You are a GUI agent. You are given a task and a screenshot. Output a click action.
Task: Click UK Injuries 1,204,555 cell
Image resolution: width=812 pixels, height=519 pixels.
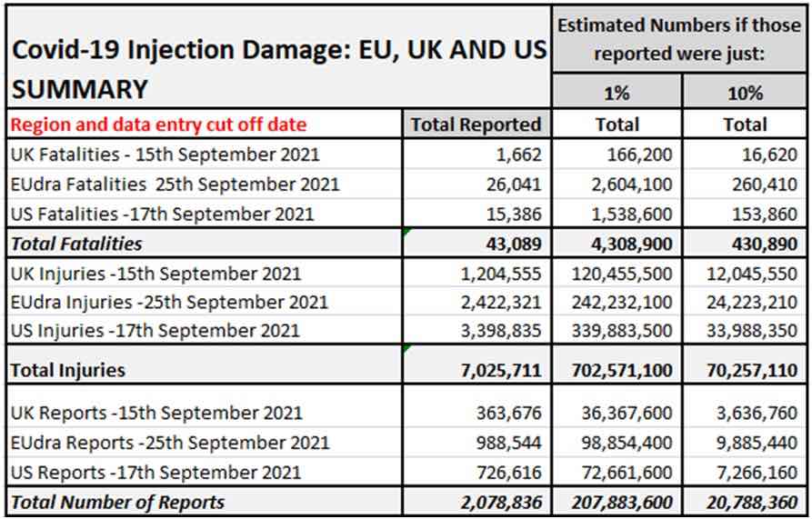pyautogui.click(x=476, y=274)
